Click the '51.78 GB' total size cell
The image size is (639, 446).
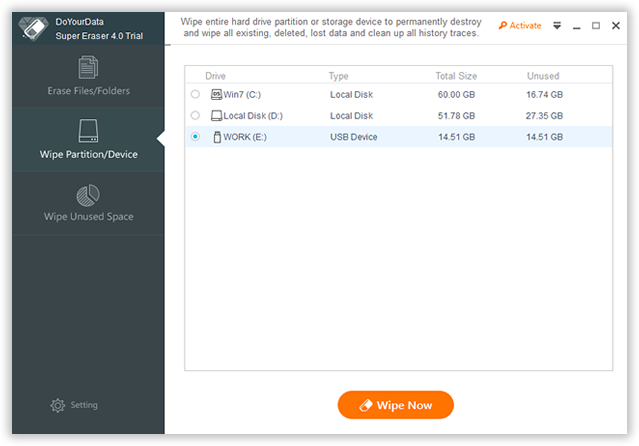click(x=456, y=116)
